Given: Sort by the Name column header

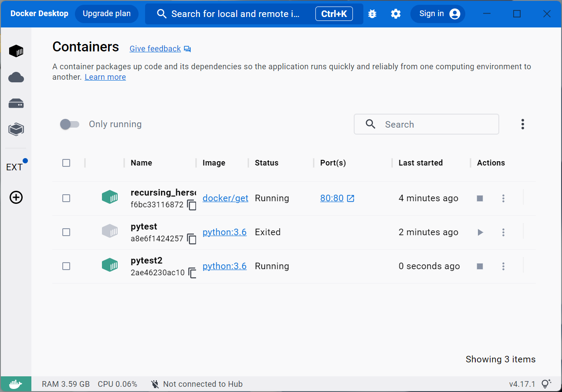Looking at the screenshot, I should 141,163.
